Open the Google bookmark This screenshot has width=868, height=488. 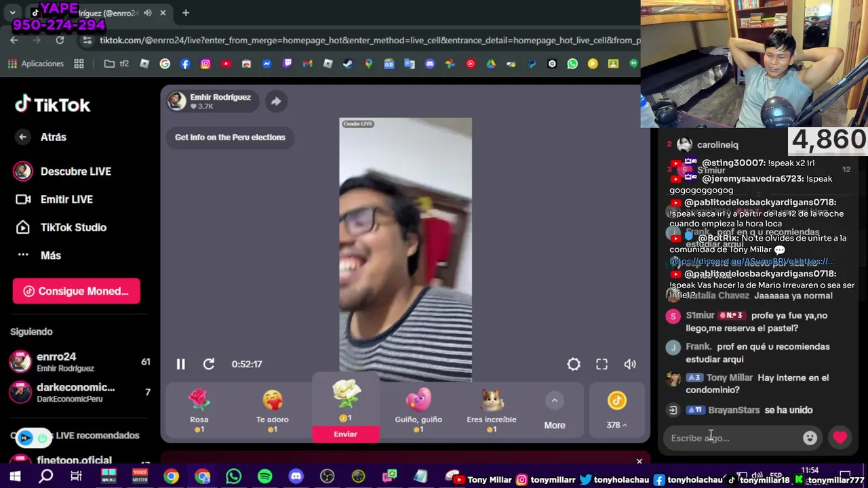point(165,64)
